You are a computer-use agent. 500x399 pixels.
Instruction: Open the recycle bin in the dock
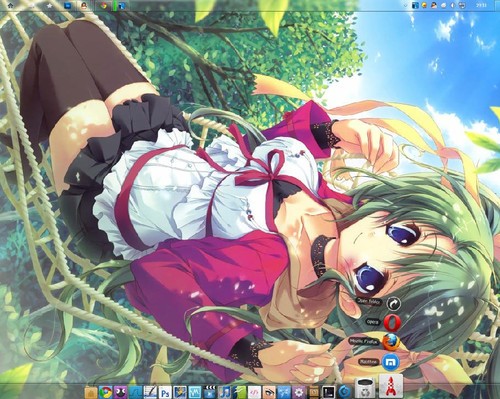[365, 388]
